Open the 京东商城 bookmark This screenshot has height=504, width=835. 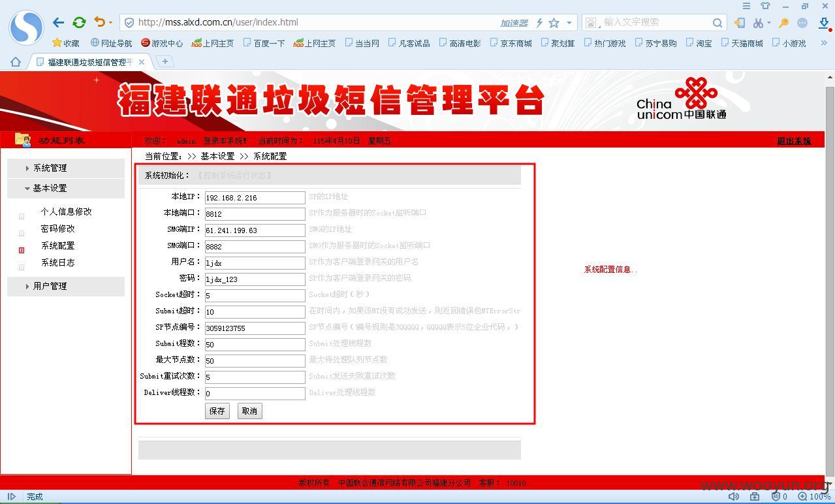[511, 43]
